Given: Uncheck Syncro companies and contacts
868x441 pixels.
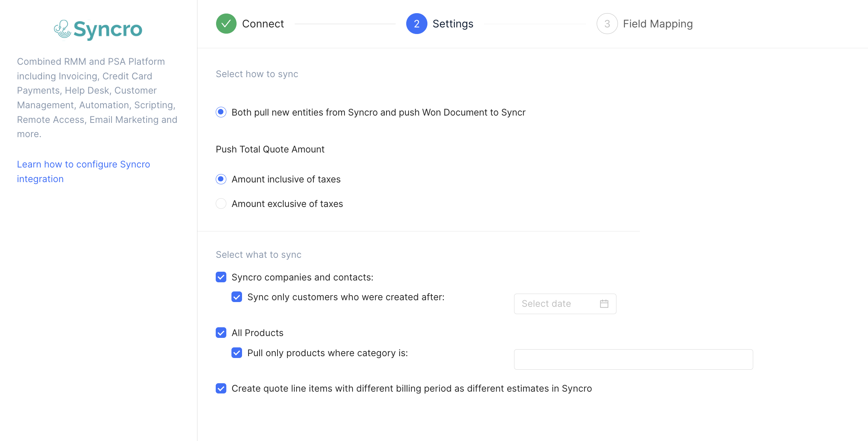Looking at the screenshot, I should point(221,277).
